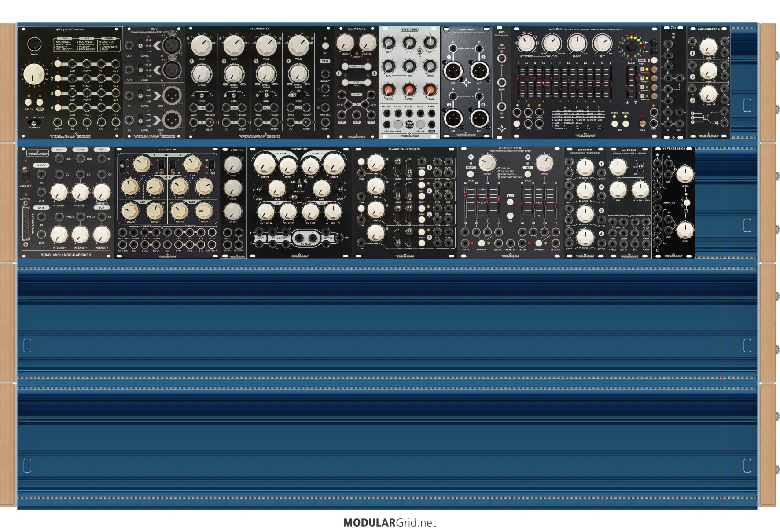Image resolution: width=780 pixels, height=532 pixels.
Task: Click the REST knob on meloDICER
Action: (602, 44)
